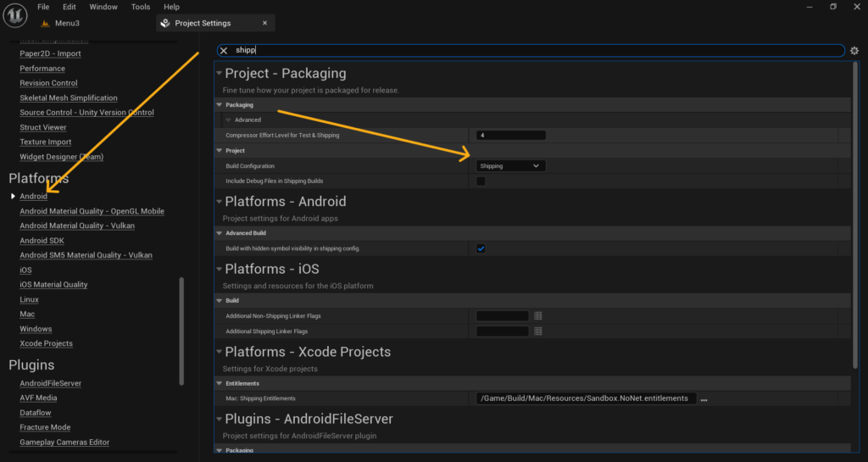This screenshot has height=462, width=868.
Task: Open AndroidFileServer plugin settings
Action: 50,383
